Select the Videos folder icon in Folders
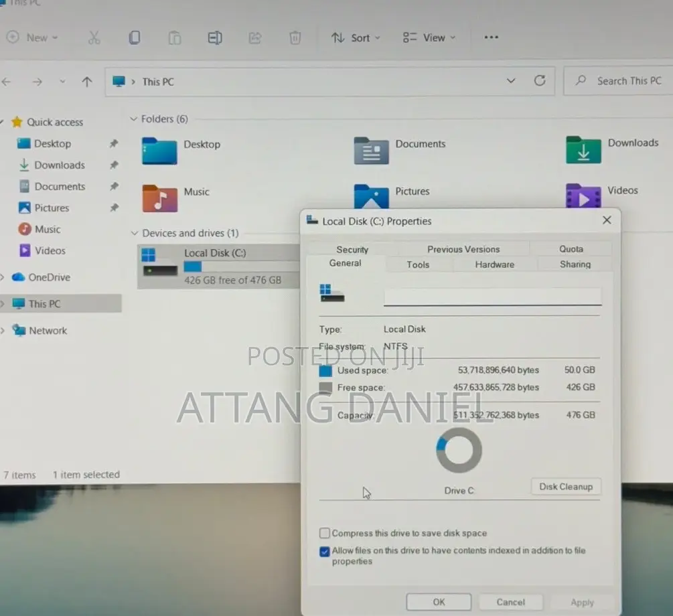Viewport: 673px width, 616px height. pos(583,196)
